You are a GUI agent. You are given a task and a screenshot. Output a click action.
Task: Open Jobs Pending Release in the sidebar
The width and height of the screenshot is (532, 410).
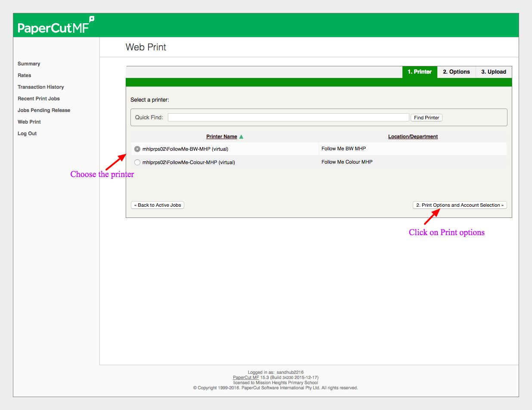coord(44,110)
